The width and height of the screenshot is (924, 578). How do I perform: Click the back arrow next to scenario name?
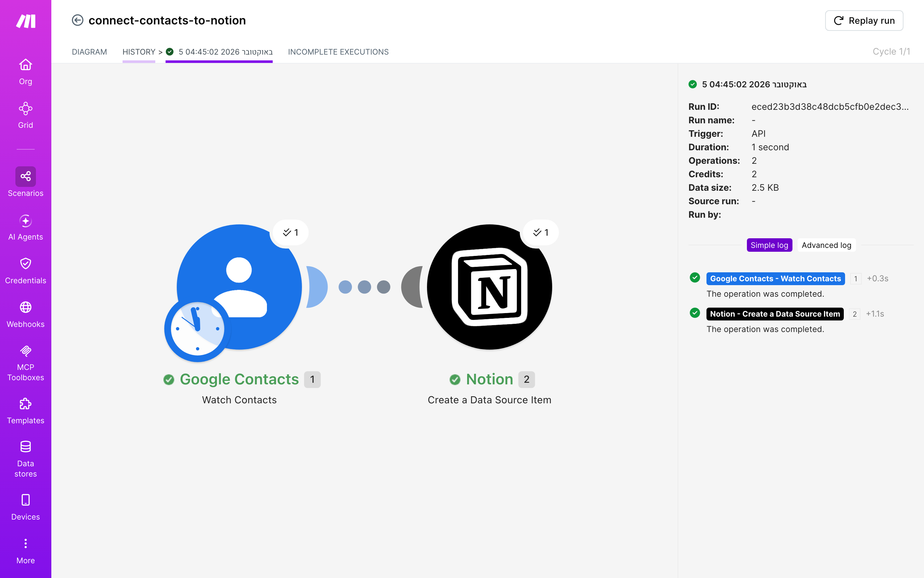pyautogui.click(x=78, y=20)
